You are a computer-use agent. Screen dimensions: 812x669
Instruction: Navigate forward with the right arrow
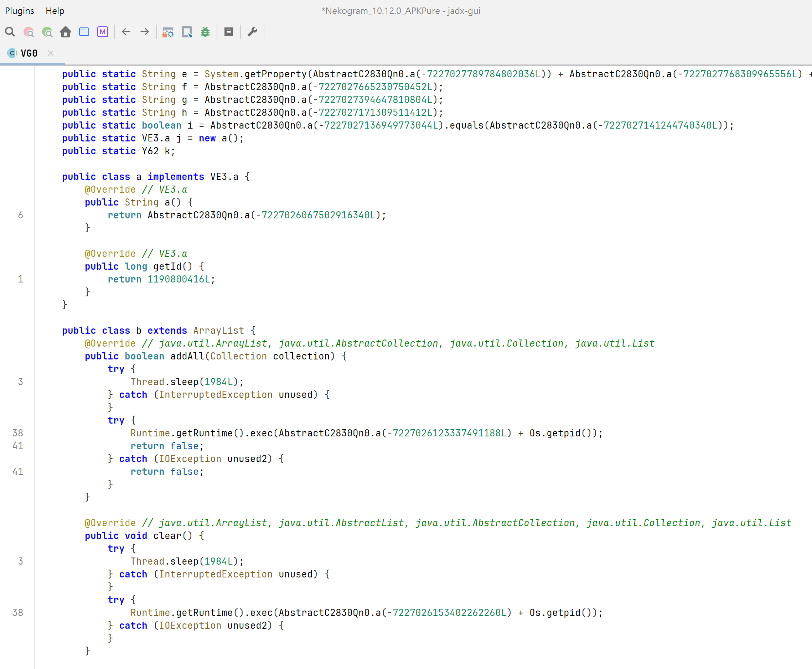coord(145,32)
